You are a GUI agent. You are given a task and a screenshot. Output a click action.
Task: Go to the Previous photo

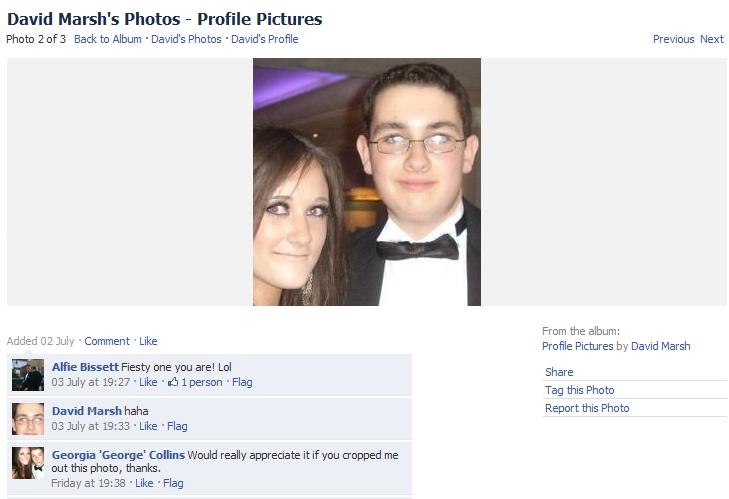click(x=673, y=39)
